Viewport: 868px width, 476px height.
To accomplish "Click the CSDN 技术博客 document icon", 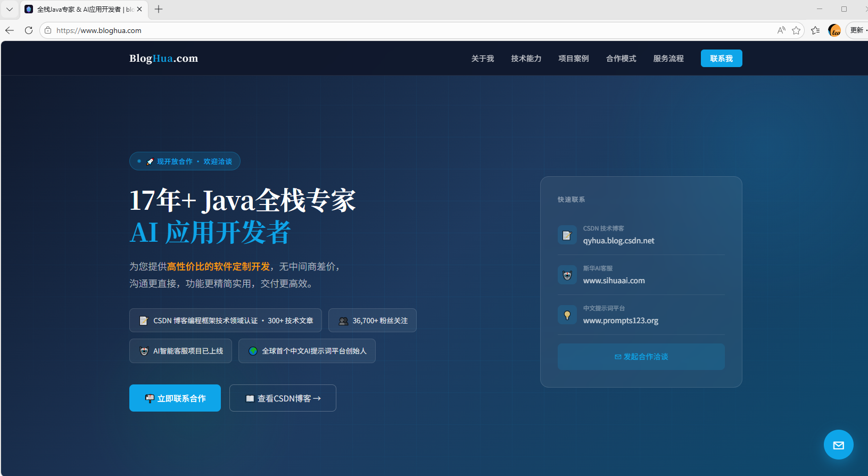I will coord(567,235).
